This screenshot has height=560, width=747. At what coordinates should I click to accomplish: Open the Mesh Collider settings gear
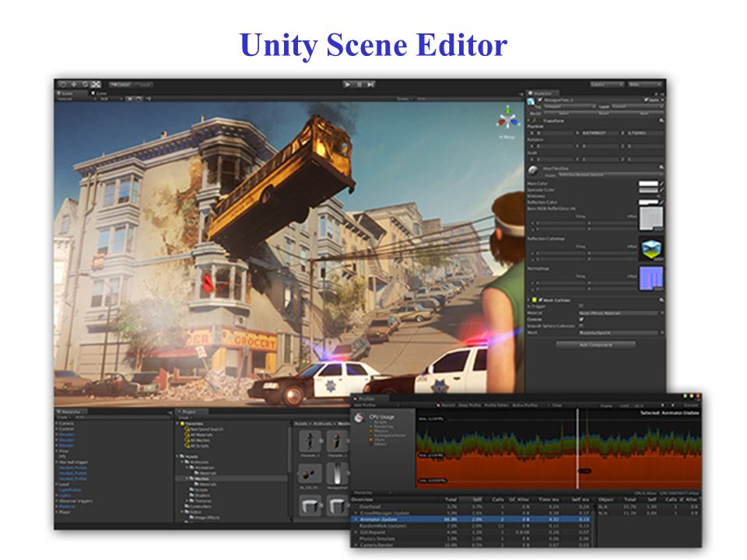[661, 300]
